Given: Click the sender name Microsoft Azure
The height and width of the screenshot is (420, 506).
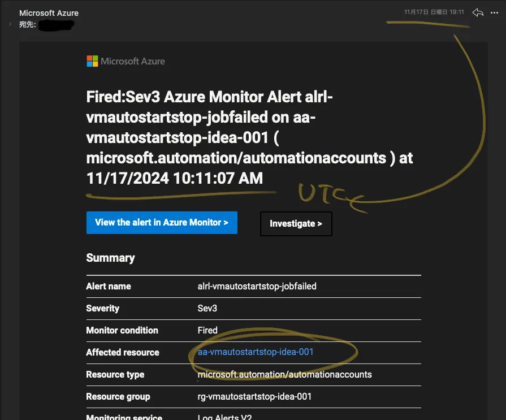Looking at the screenshot, I should tap(49, 12).
